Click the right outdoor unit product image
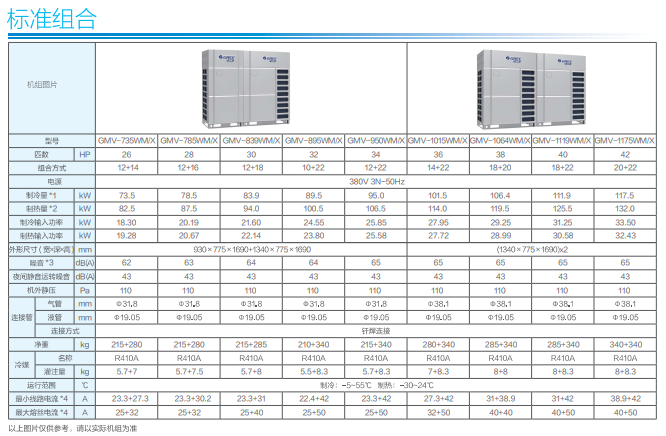Image resolution: width=666 pixels, height=436 pixels. point(531,86)
